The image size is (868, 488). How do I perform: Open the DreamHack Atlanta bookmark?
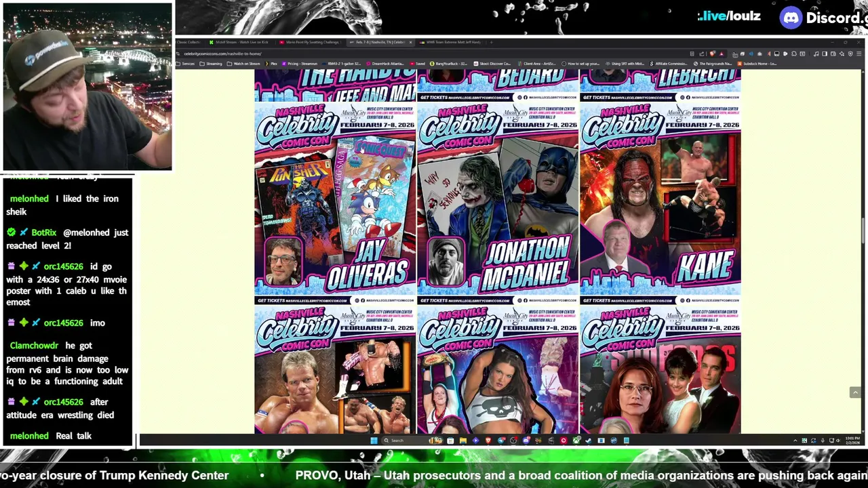coord(385,64)
